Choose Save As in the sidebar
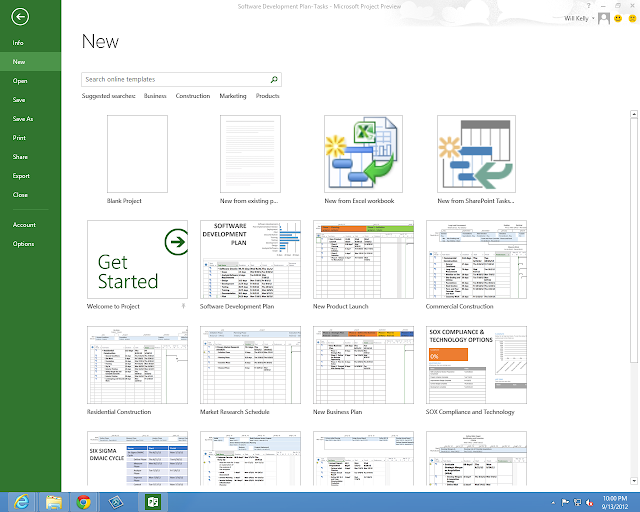Viewport: 640px width, 512px height. [31, 119]
